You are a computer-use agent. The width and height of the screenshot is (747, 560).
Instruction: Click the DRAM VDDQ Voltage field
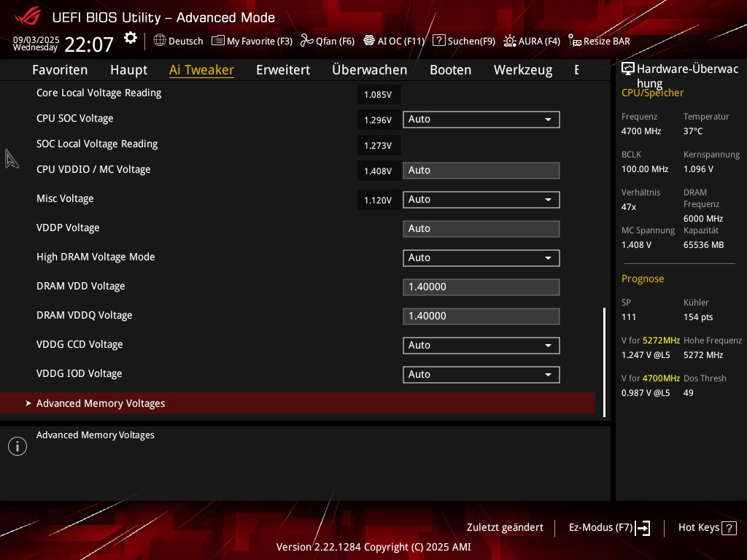[481, 316]
